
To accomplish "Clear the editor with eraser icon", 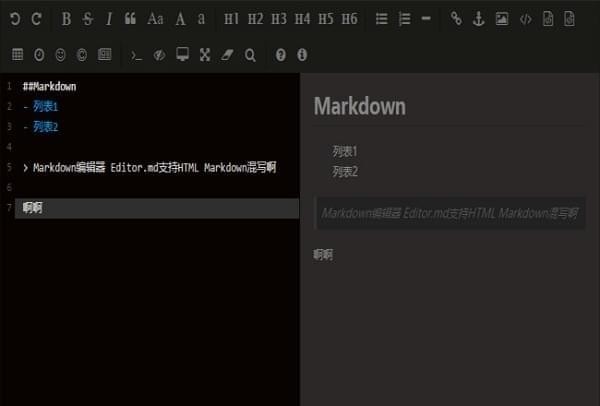I will [x=227, y=55].
